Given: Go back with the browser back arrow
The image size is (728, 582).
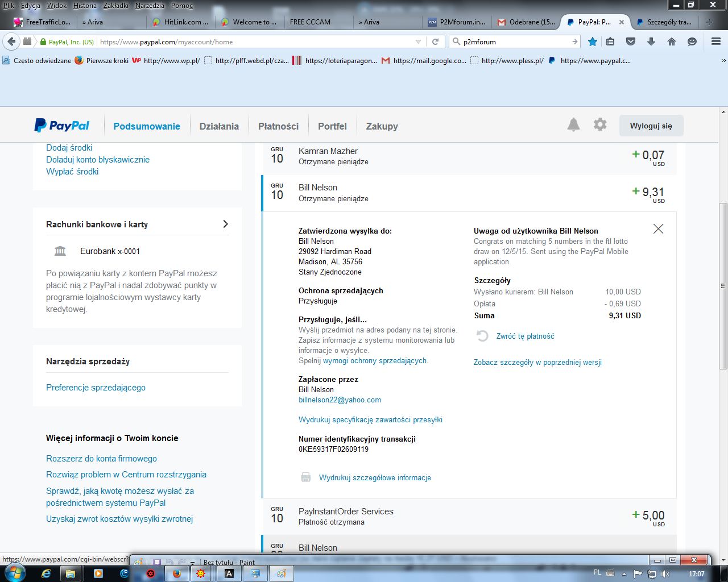Looking at the screenshot, I should (x=11, y=41).
